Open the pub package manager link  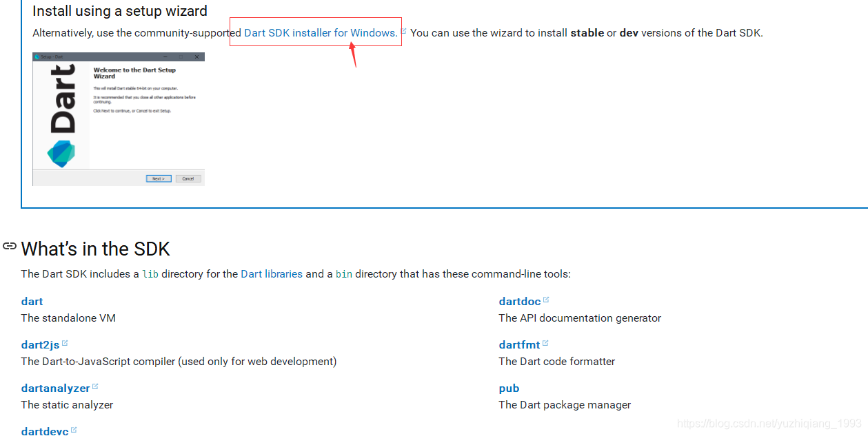point(509,388)
